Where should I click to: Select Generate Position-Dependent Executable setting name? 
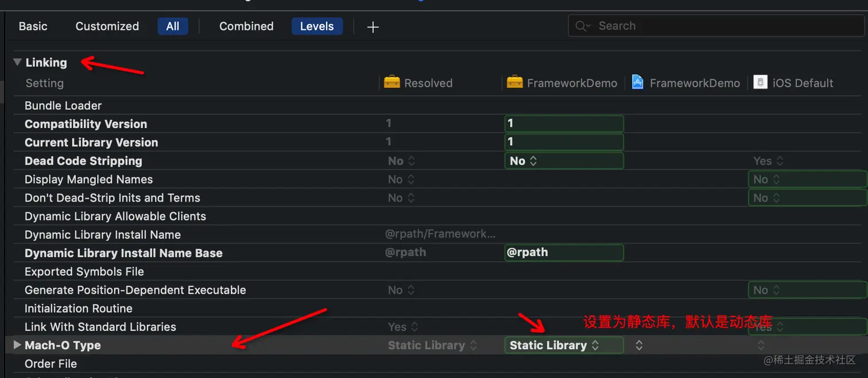coord(135,290)
